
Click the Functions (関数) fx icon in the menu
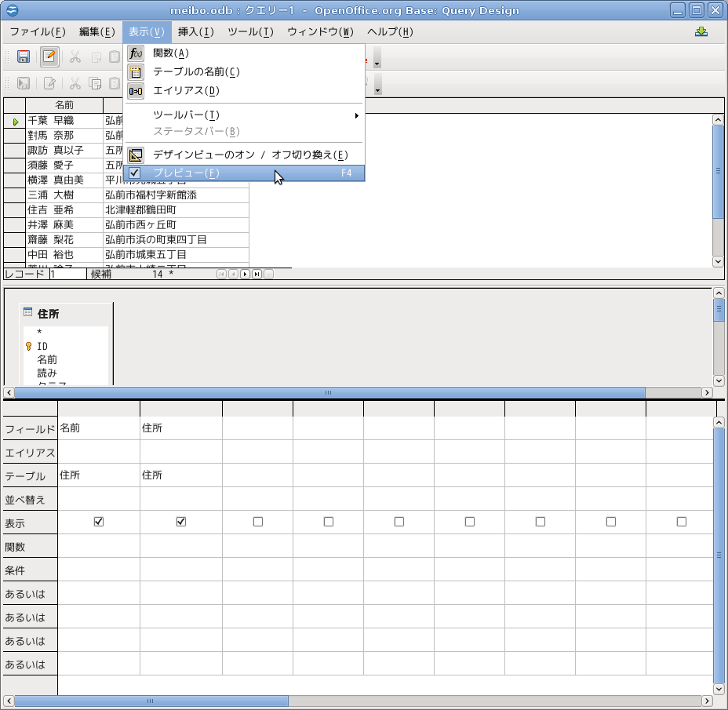click(136, 53)
